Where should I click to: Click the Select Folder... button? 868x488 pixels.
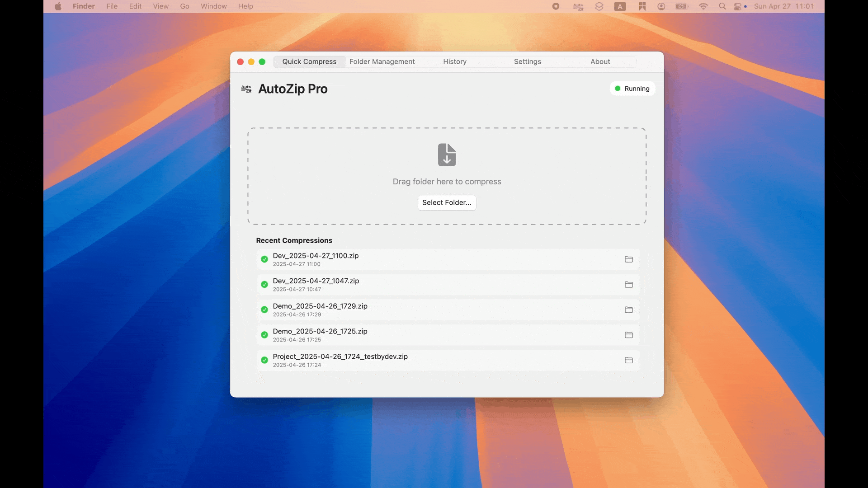447,202
